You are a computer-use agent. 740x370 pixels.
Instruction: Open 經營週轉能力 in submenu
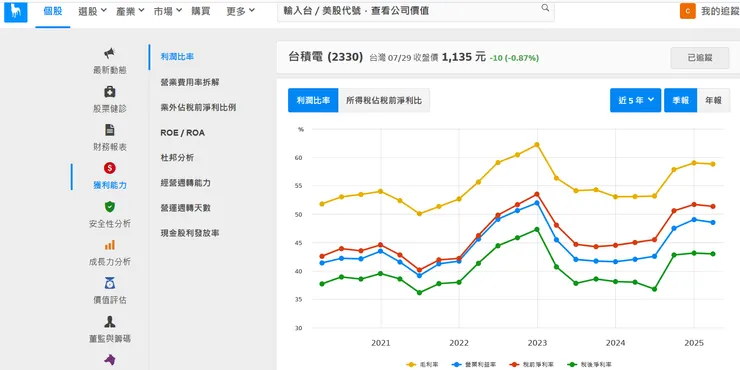[185, 183]
